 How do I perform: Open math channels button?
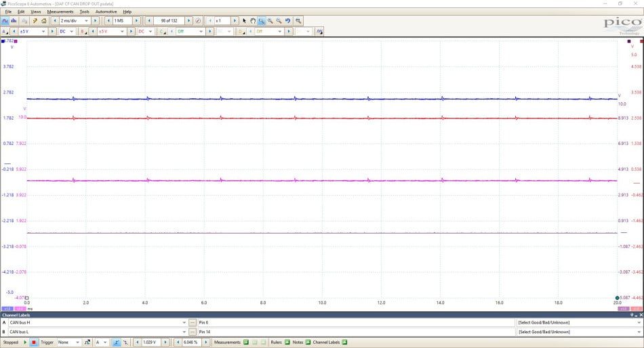tap(319, 31)
